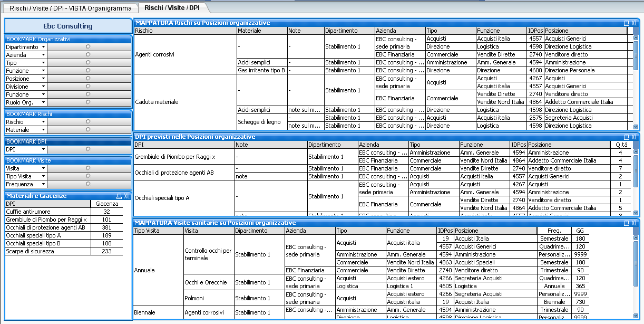Expand the Posizione bookmark dropdown
Viewport: 644px width, 324px height.
point(43,79)
